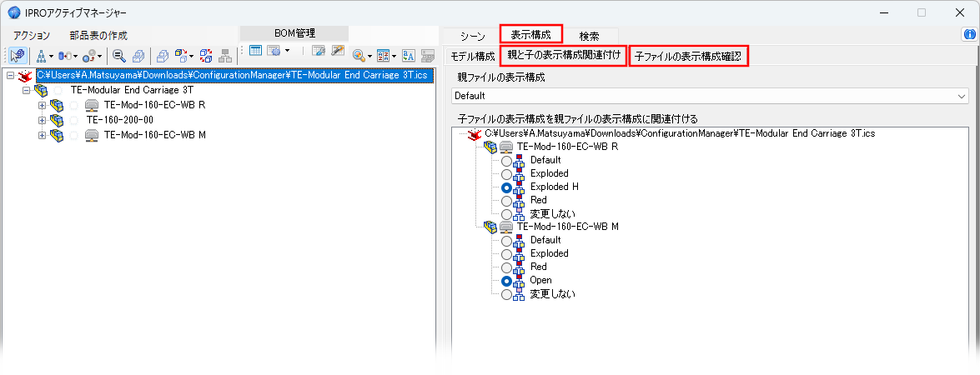Click TE-Mod-160-EC-WB R in the right panel
Screen dimensions: 980x375
(x=567, y=147)
